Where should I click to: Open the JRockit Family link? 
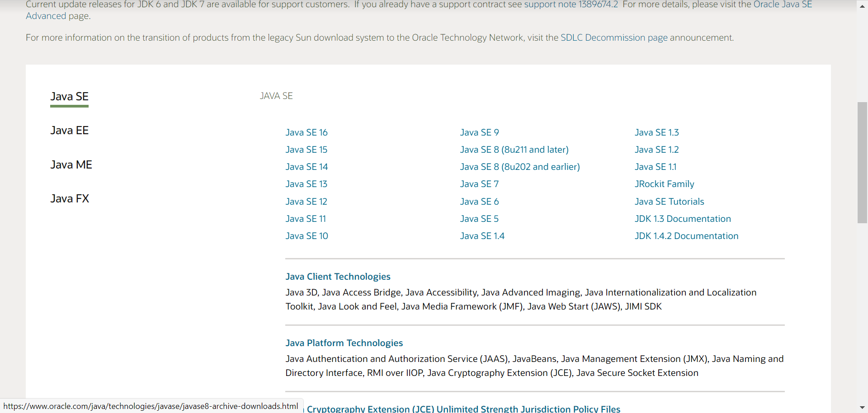click(x=665, y=184)
